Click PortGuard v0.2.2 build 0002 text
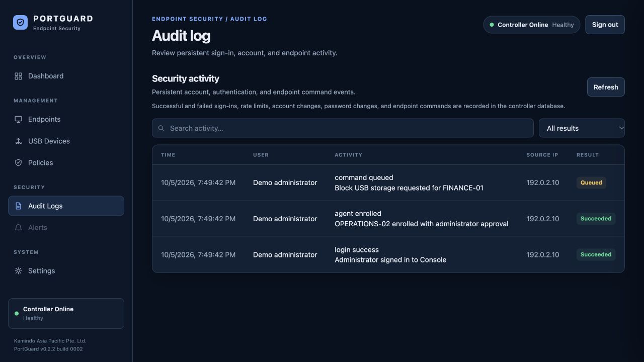The width and height of the screenshot is (644, 362). coord(48,349)
